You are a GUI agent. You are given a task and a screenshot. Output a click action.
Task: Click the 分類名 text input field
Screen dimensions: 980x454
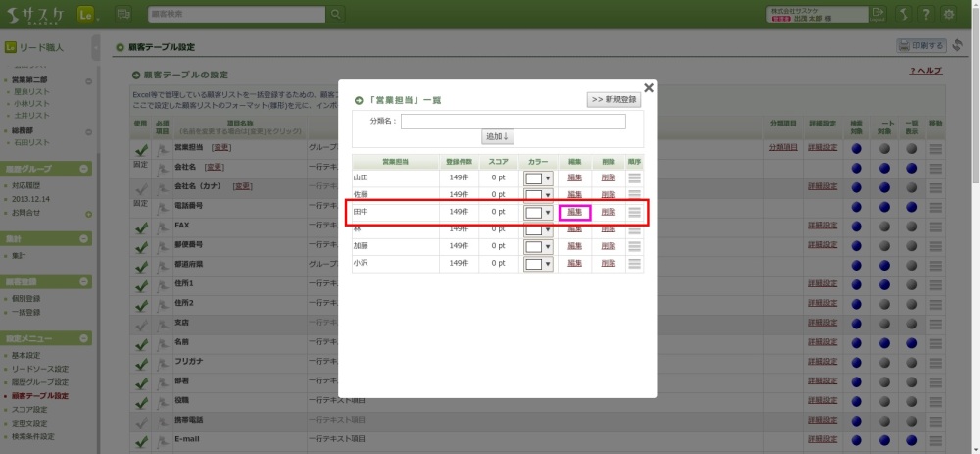[x=499, y=122]
